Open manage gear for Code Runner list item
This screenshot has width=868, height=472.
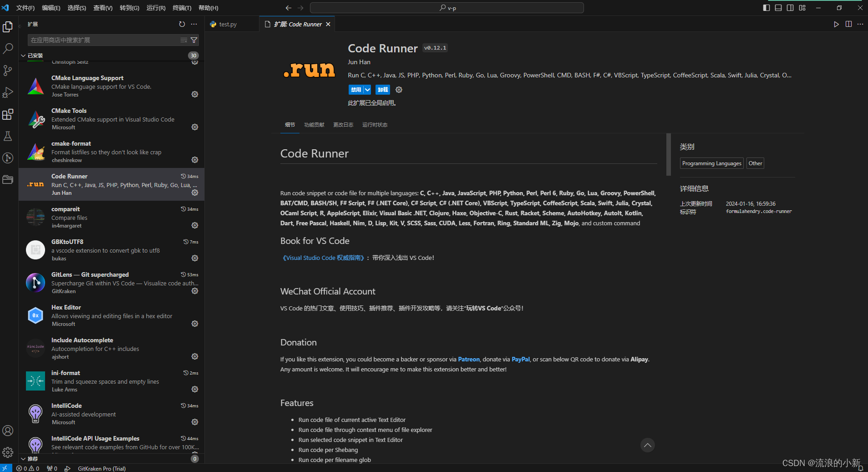[x=195, y=193]
